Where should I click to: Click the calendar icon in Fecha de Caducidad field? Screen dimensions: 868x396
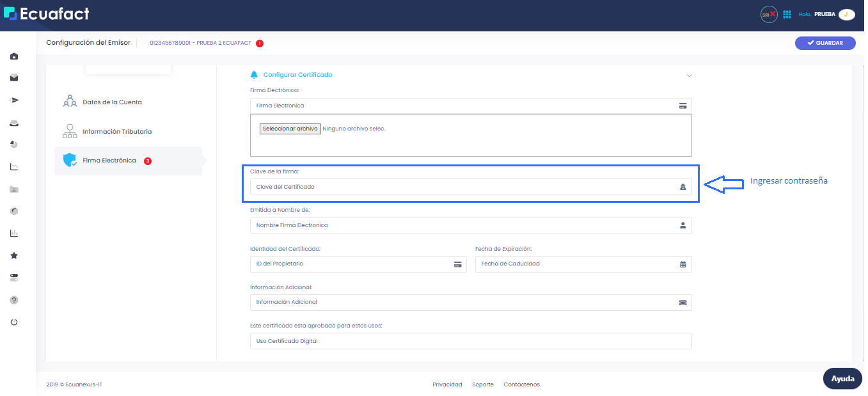click(x=682, y=264)
